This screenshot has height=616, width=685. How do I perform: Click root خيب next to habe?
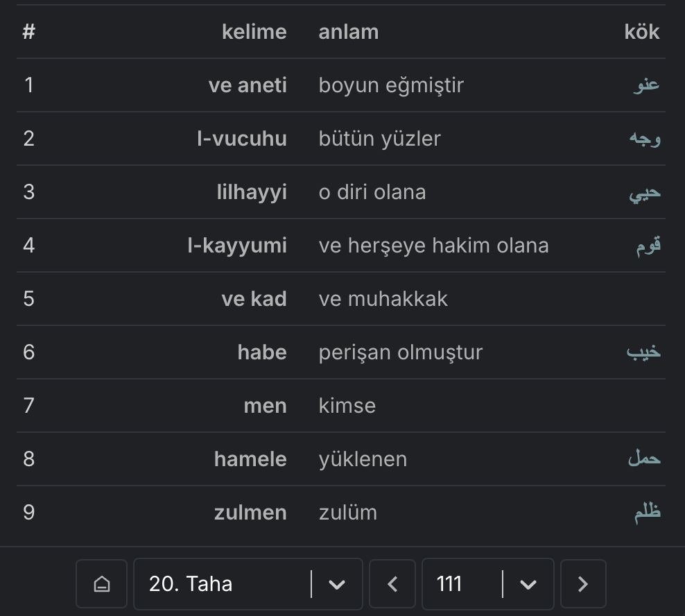tap(645, 352)
